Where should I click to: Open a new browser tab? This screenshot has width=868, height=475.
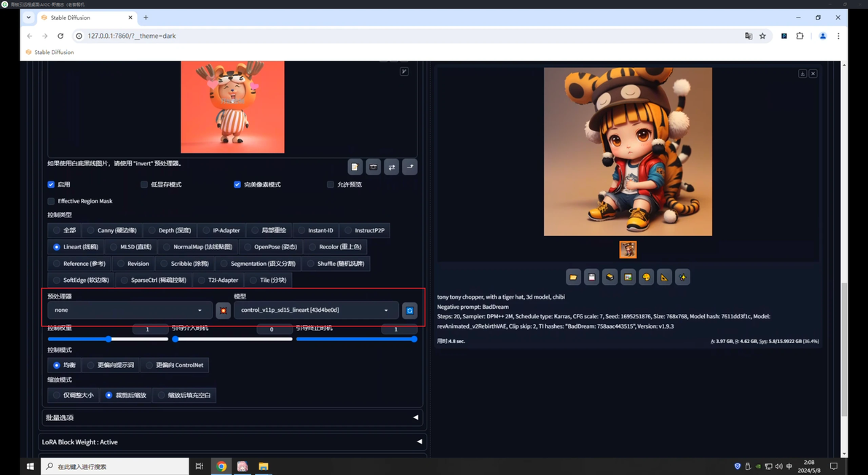click(x=146, y=17)
